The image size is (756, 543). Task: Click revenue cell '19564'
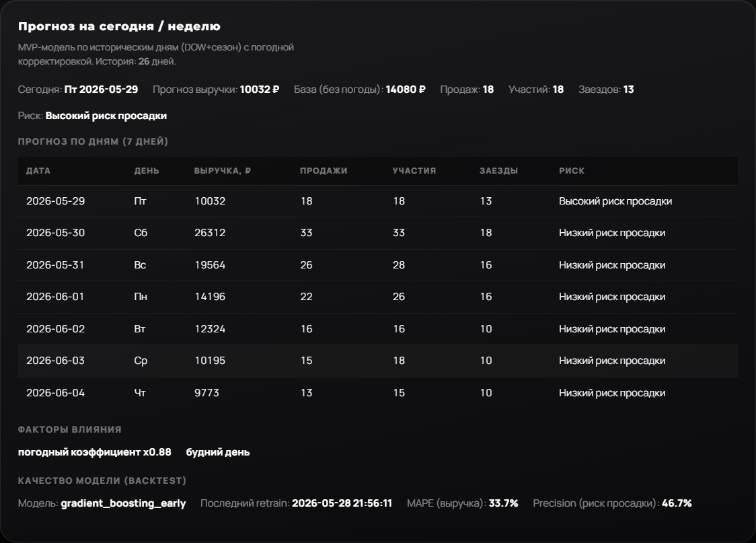(210, 265)
